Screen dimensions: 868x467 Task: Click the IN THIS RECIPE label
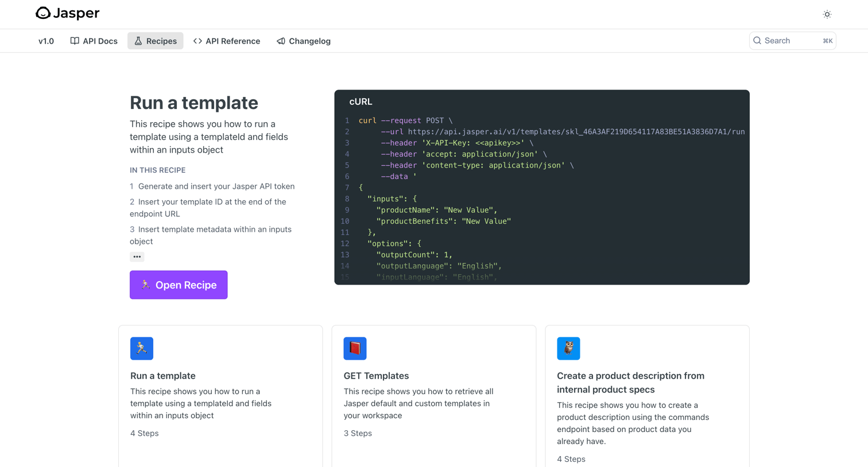(x=157, y=170)
